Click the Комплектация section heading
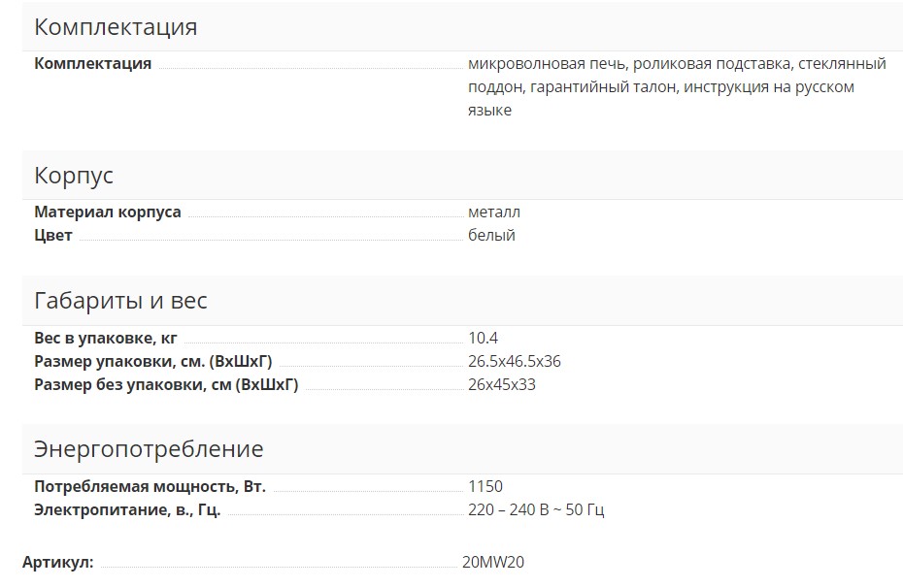The image size is (903, 588). tap(116, 27)
